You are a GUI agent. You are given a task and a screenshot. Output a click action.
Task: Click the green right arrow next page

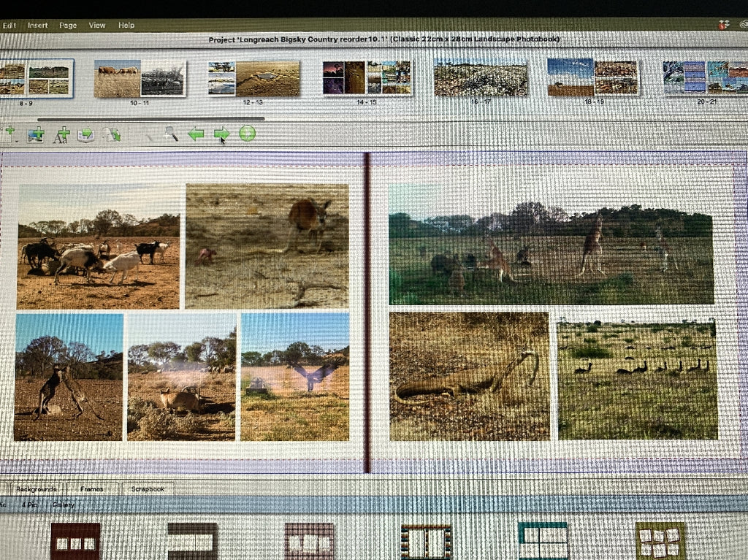221,134
